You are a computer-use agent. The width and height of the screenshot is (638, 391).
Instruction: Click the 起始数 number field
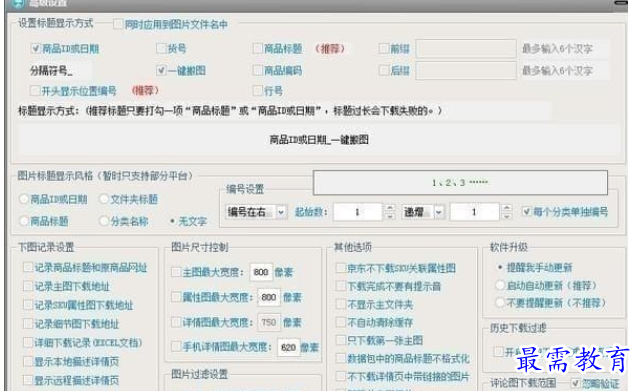(357, 212)
